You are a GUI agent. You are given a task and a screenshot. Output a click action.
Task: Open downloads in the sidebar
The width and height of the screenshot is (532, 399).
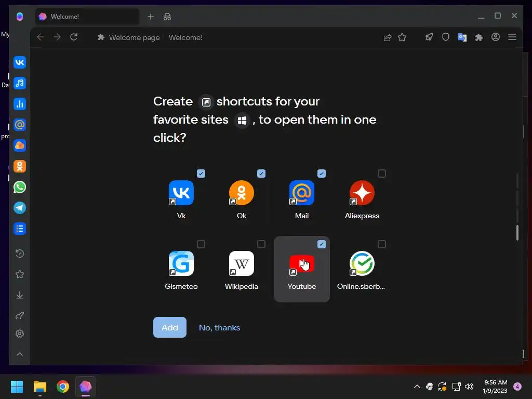pyautogui.click(x=20, y=295)
